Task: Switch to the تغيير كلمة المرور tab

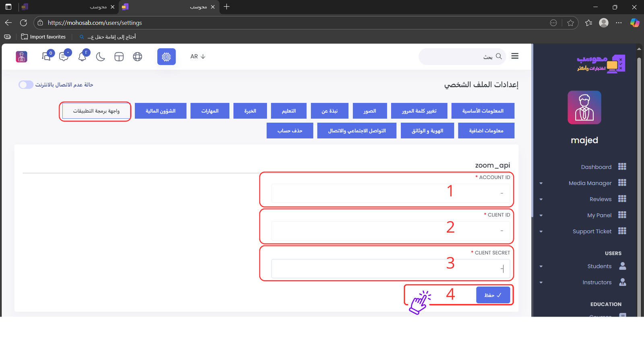Action: click(x=419, y=111)
